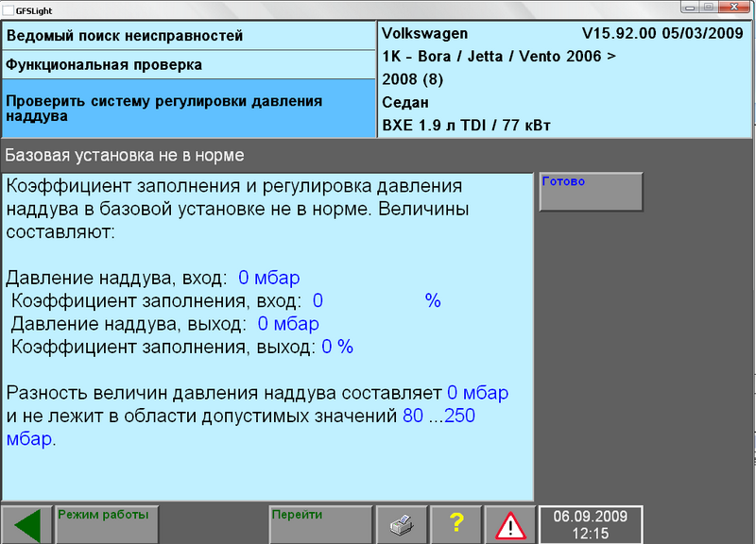Click the model line 1K - Bora / Jetta / Vento

499,57
